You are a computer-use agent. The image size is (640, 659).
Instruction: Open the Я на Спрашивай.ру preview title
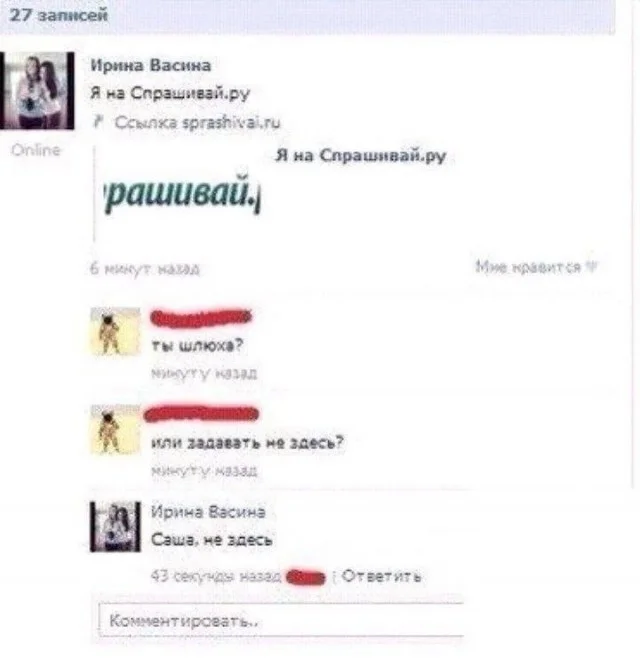tap(360, 156)
